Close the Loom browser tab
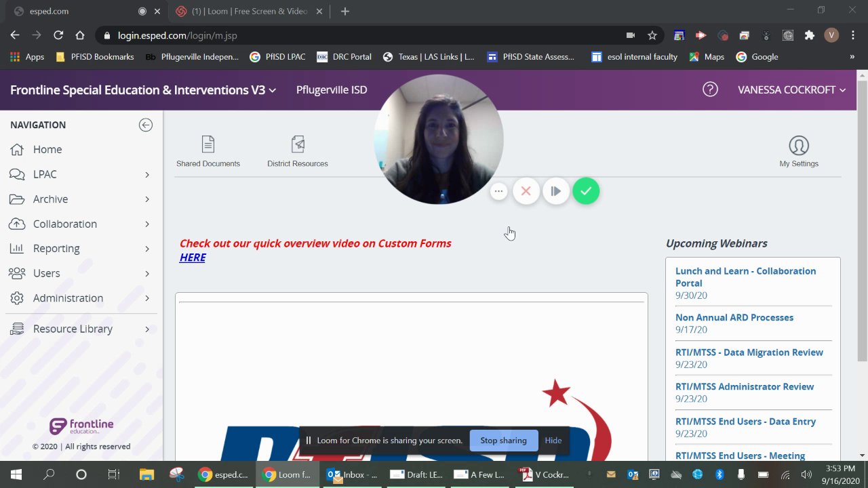868x488 pixels. 321,11
